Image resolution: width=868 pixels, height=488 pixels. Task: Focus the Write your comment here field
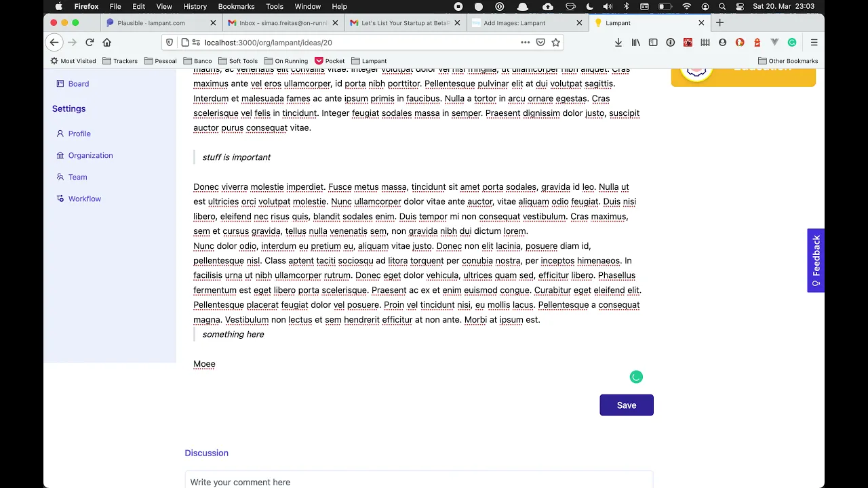coord(419,481)
